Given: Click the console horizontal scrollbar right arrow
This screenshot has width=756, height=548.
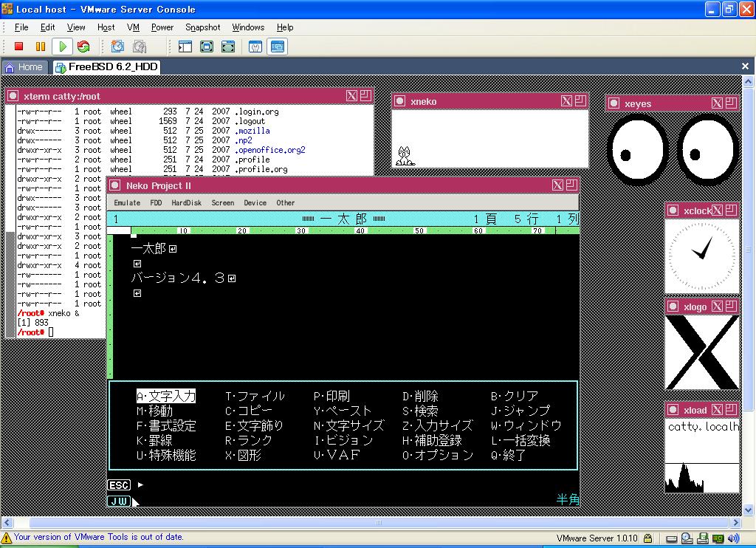Looking at the screenshot, I should tap(735, 522).
